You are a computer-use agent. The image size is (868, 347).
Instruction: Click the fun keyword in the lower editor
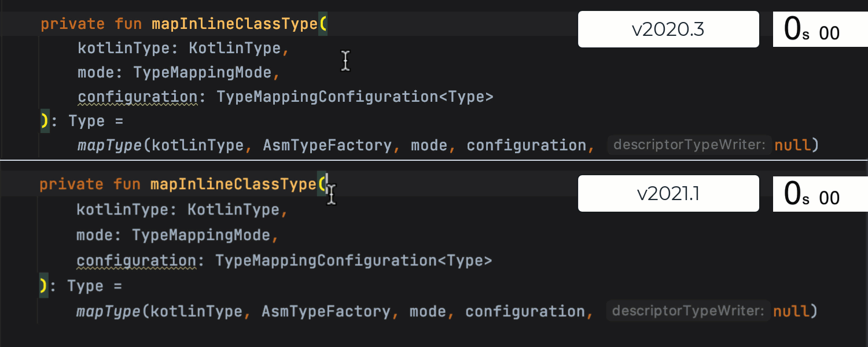(x=127, y=184)
